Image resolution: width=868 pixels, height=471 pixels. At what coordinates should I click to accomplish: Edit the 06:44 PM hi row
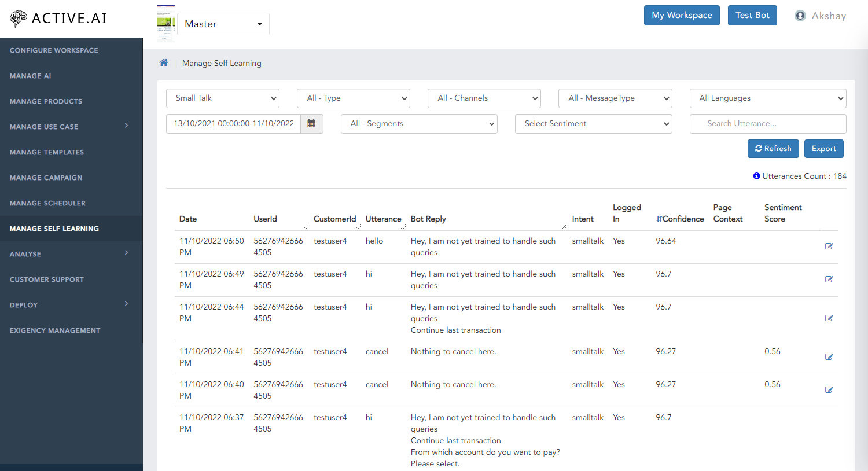pos(829,318)
